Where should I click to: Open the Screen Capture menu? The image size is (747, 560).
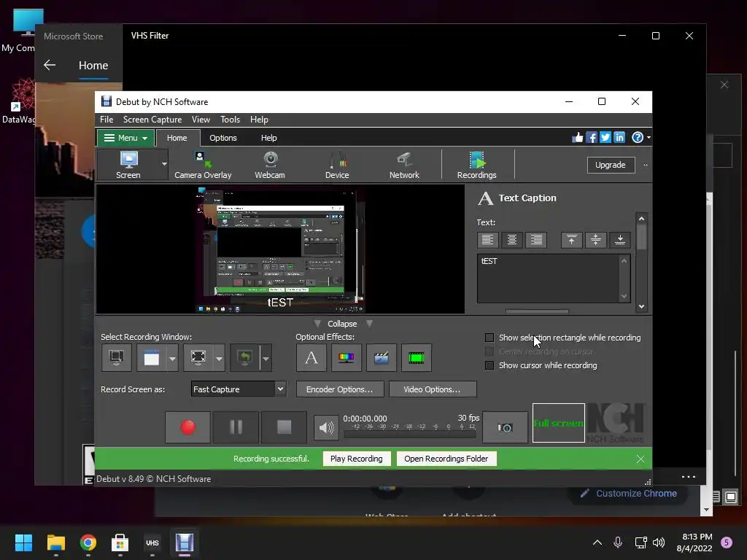coord(152,120)
